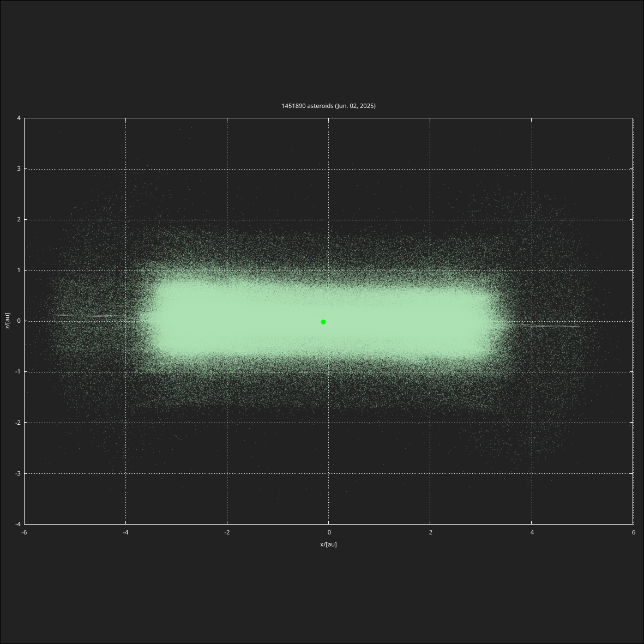644x644 pixels.
Task: Click z-axis tick label 4
Action: click(x=19, y=118)
